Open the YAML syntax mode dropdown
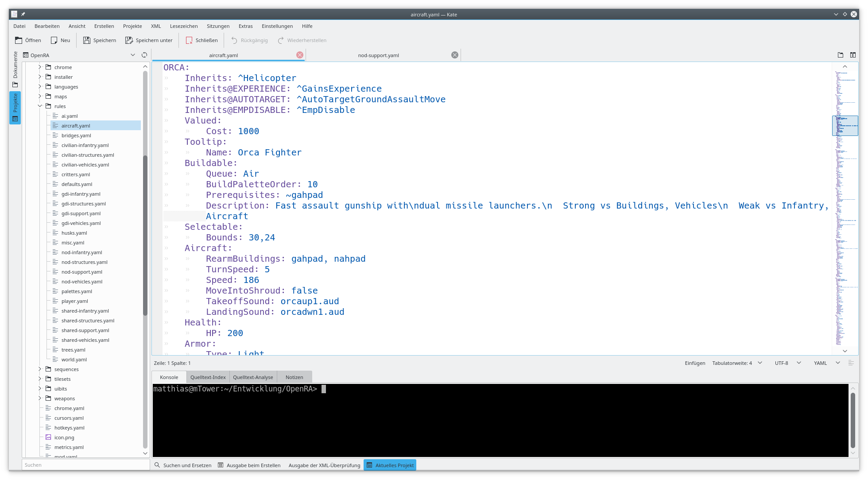Screen dimensions: 868x480 tap(826, 363)
